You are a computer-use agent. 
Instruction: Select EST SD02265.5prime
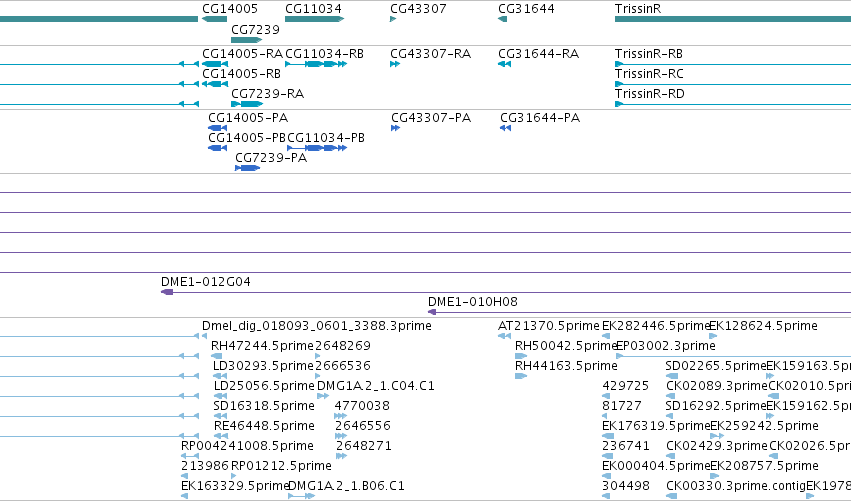click(715, 366)
